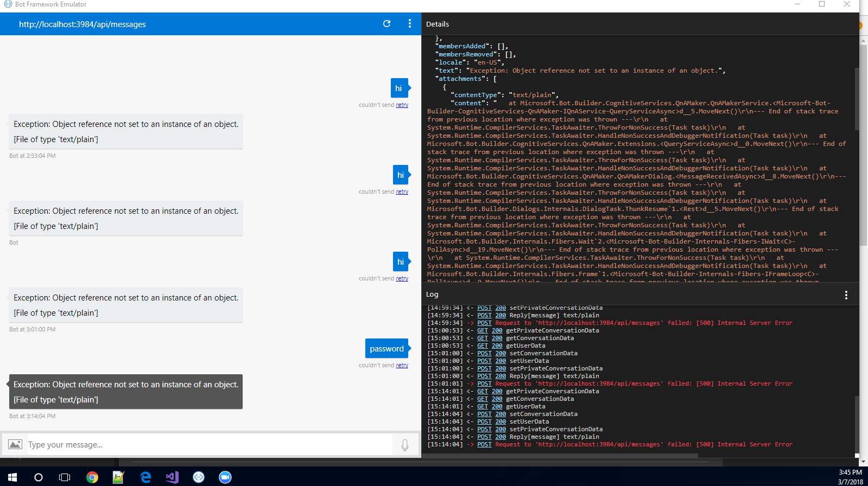Click GET link for 15:00:53 getConversationData
This screenshot has height=486, width=868.
coord(483,338)
